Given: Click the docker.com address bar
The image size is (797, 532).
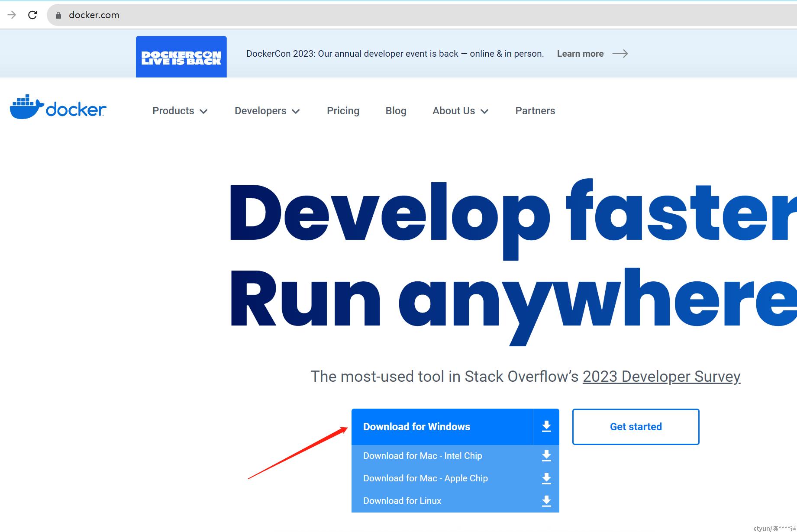Looking at the screenshot, I should pos(422,15).
